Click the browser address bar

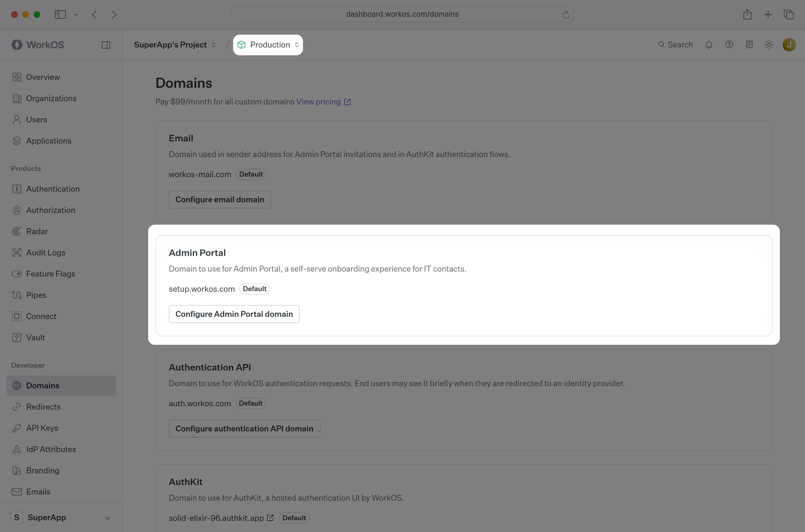pyautogui.click(x=402, y=14)
